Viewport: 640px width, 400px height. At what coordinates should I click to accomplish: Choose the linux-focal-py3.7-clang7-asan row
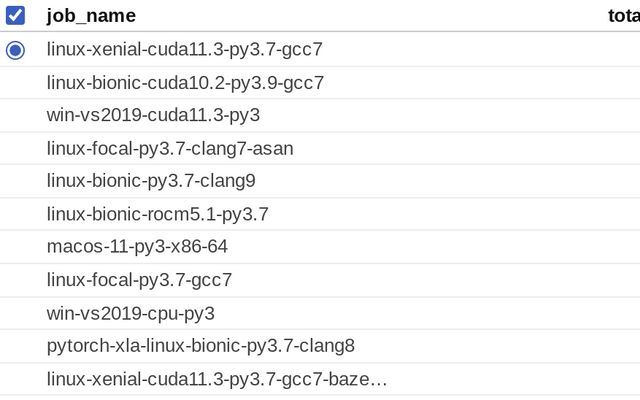point(170,148)
